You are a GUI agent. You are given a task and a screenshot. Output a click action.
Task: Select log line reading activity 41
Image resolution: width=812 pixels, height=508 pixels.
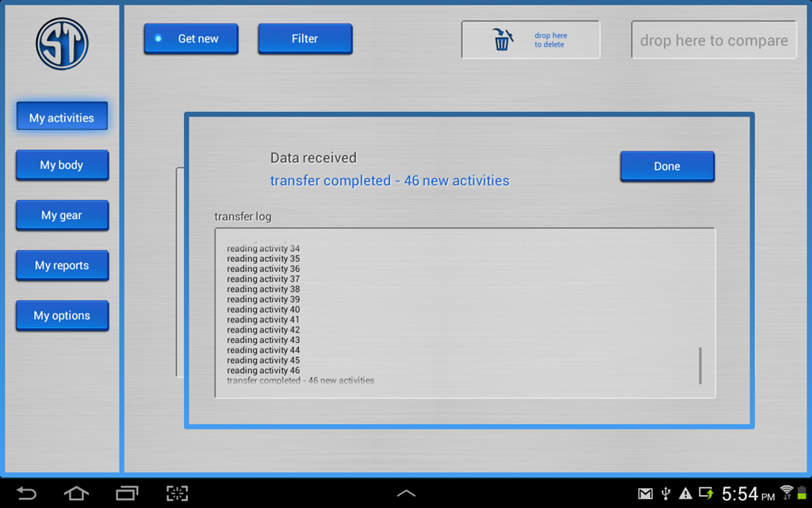[263, 319]
